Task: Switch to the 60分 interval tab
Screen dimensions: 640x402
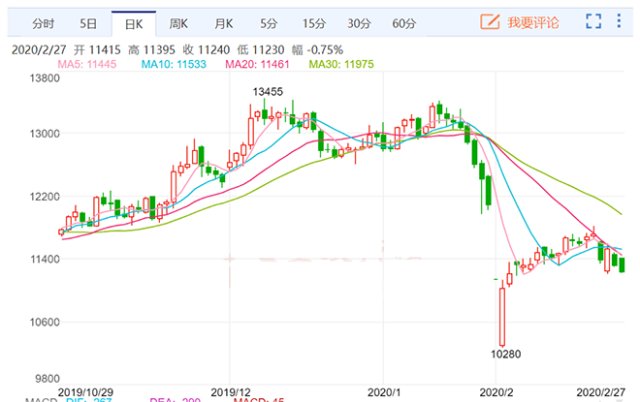Action: pos(404,24)
